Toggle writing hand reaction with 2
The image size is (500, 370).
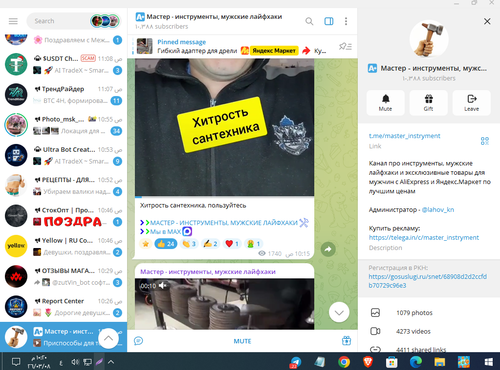point(211,244)
